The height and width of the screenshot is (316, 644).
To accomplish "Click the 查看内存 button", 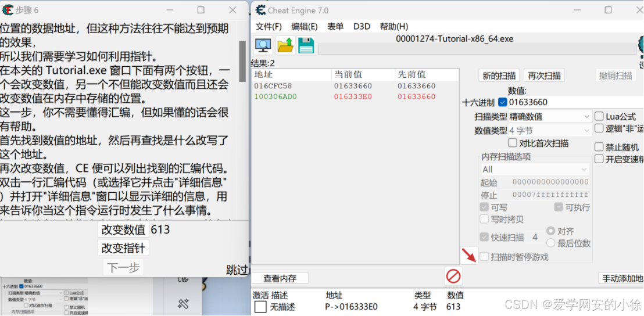I will 280,278.
